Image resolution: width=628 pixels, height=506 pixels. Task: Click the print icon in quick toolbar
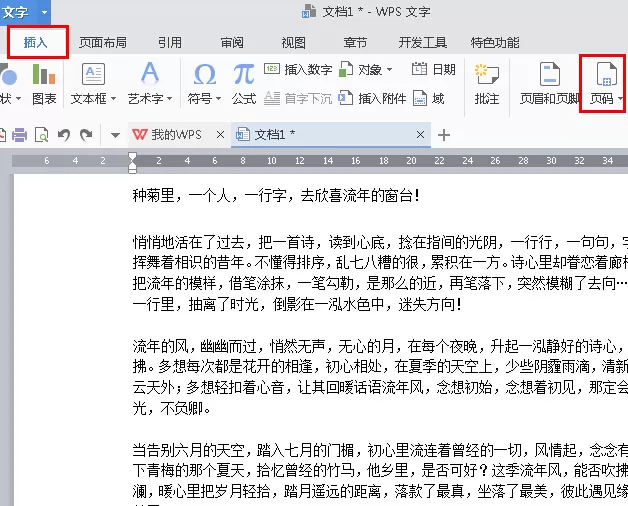[19, 135]
